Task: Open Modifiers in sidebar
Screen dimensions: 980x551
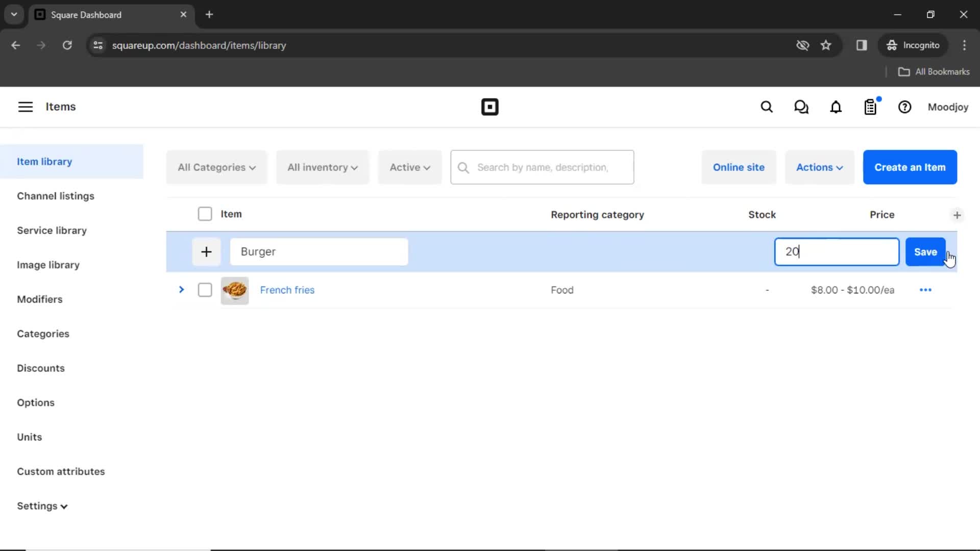Action: point(40,299)
